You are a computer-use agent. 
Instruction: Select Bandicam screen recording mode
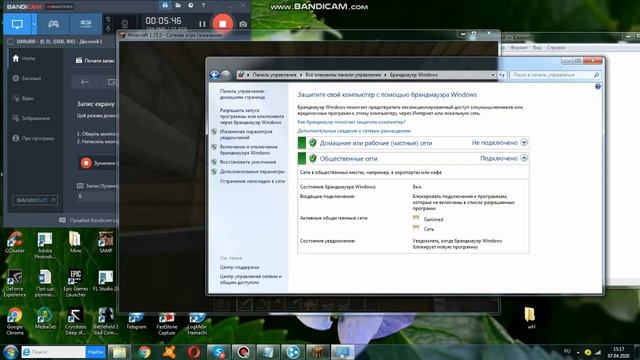point(17,24)
